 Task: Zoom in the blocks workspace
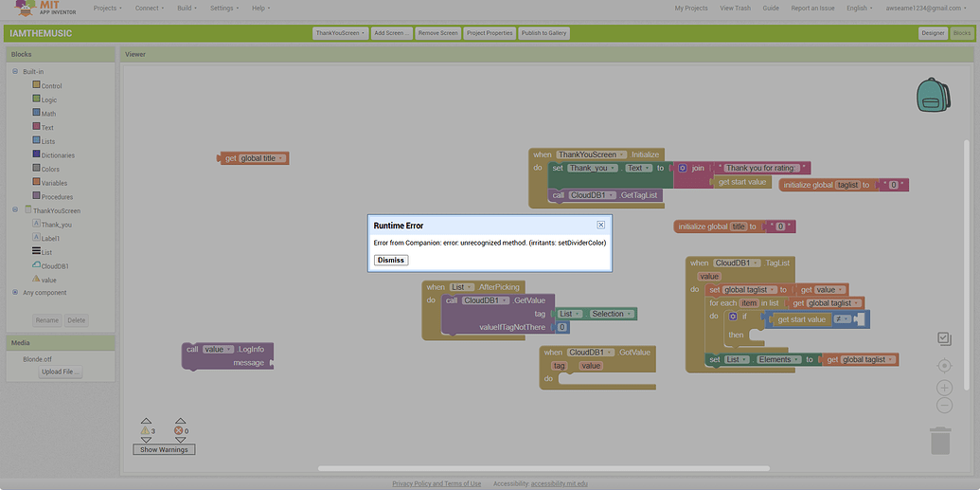pyautogui.click(x=944, y=388)
